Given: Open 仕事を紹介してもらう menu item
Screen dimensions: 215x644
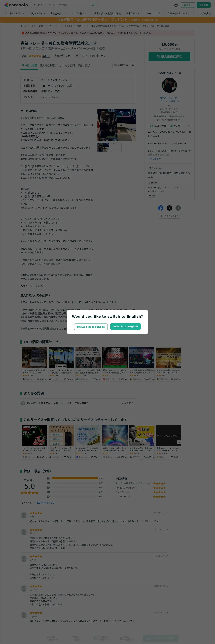Looking at the screenshot, I should tap(179, 14).
